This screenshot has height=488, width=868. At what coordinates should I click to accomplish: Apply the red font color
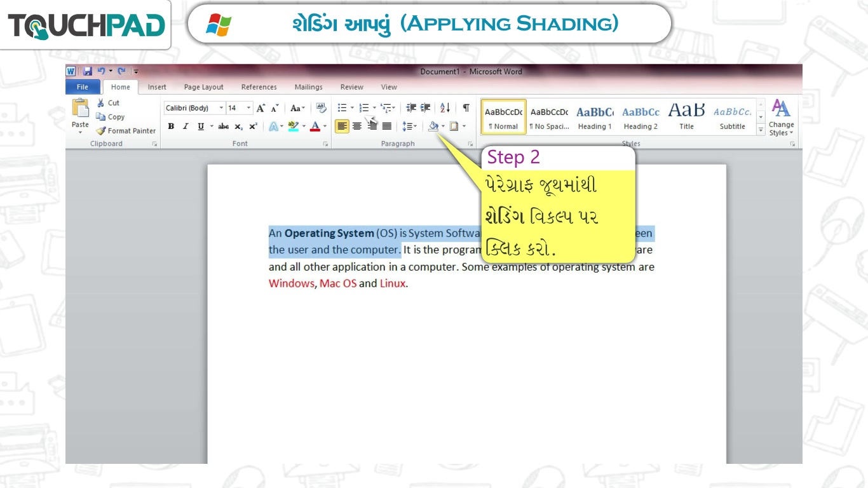click(315, 126)
